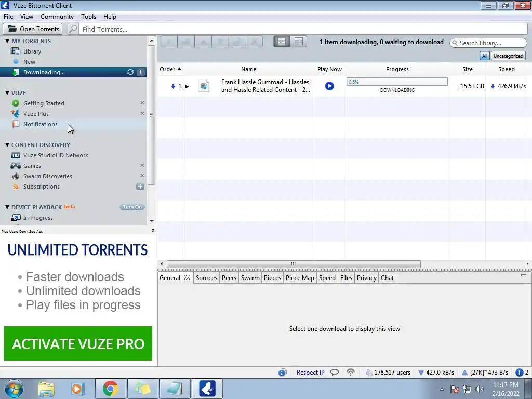The image size is (532, 399).
Task: Sort torrents by the Size column
Action: [x=467, y=69]
